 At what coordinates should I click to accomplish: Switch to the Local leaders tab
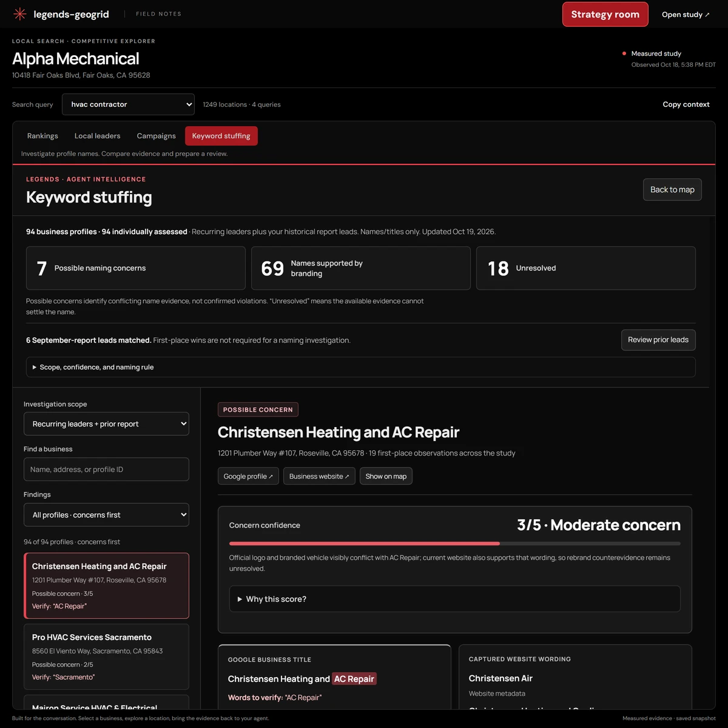click(x=97, y=136)
